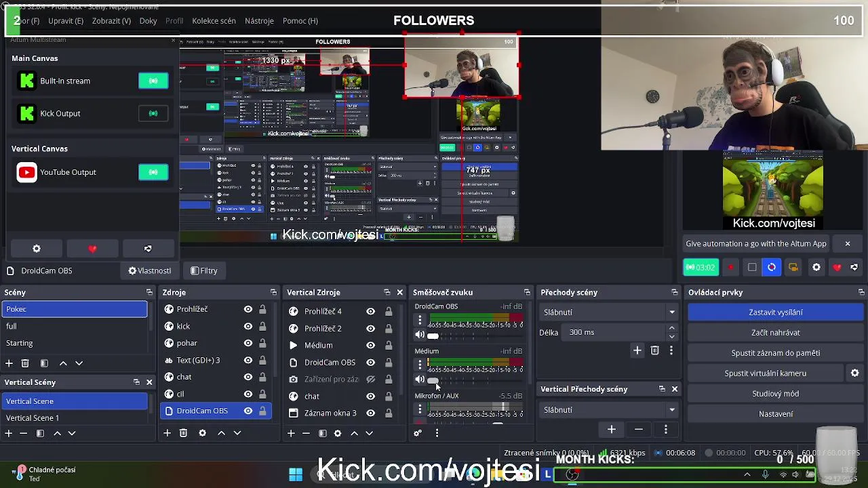The width and height of the screenshot is (868, 488).
Task: Remove selected source in Zdroje panel
Action: pos(183,433)
